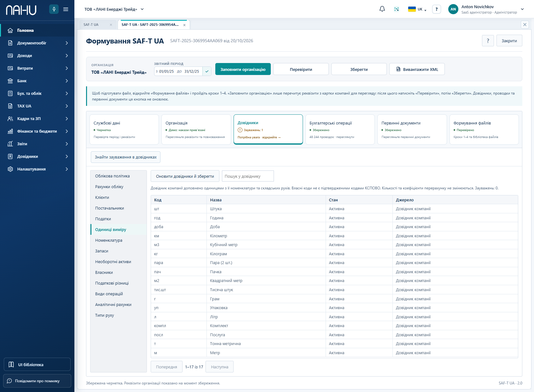Click Знайти зауваження в довідниках button

[x=125, y=157]
